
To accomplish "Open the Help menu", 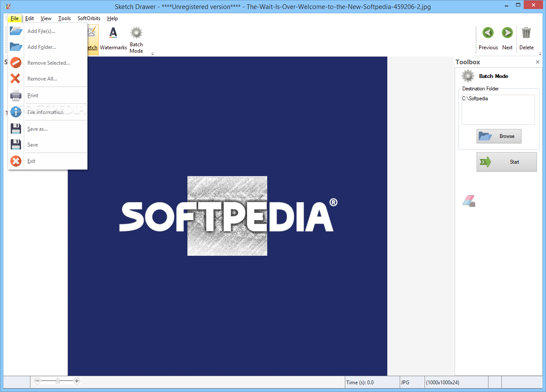I will point(112,18).
